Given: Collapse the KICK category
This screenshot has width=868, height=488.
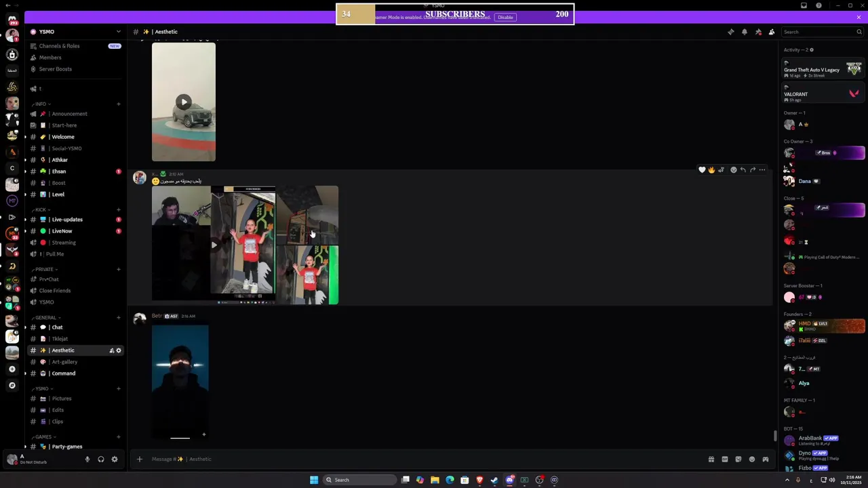Looking at the screenshot, I should click(x=40, y=209).
